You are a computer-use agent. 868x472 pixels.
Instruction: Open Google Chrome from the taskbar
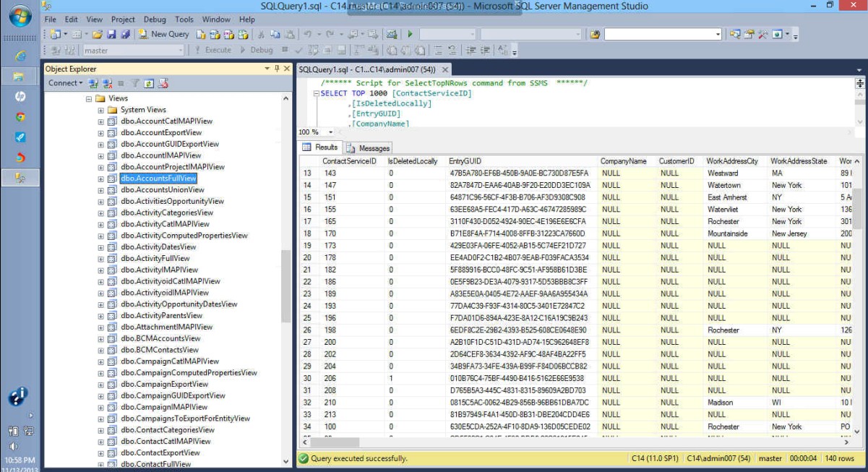pyautogui.click(x=20, y=116)
